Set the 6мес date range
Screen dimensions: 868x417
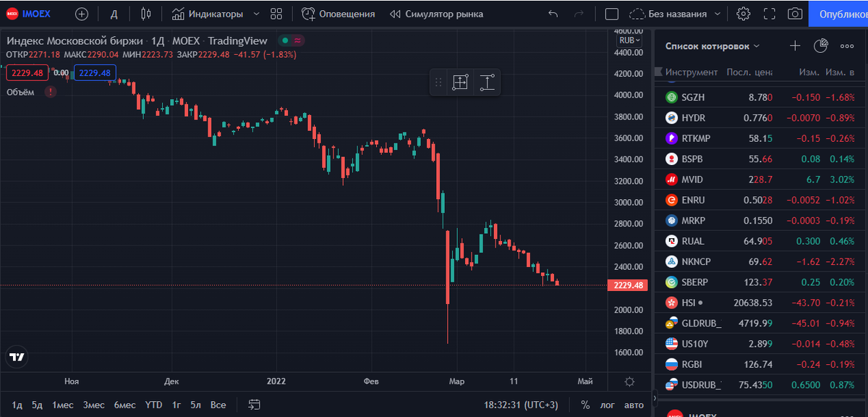pyautogui.click(x=125, y=405)
